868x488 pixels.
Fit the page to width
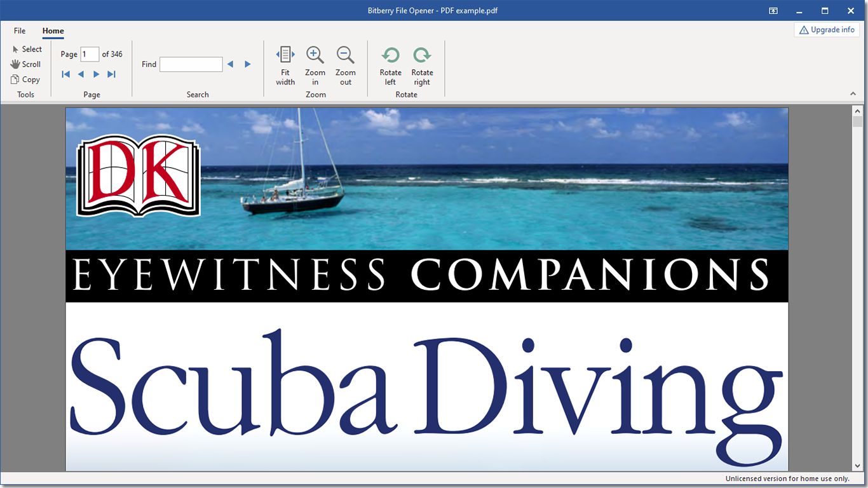click(285, 65)
